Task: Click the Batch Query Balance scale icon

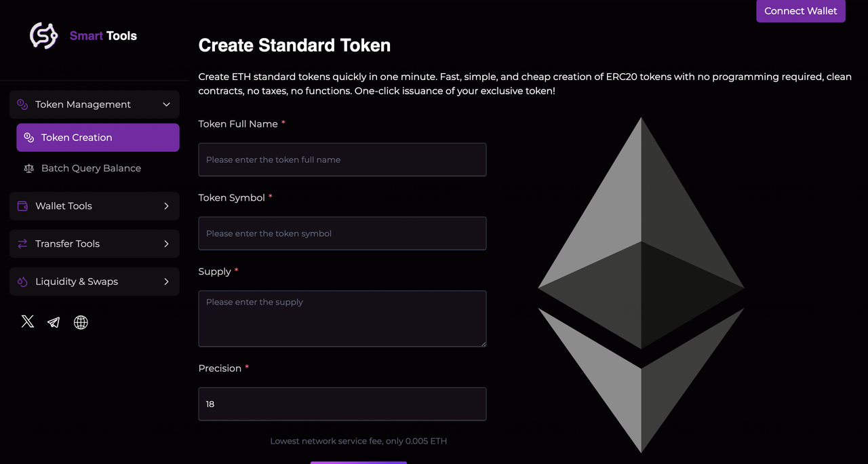Action: tap(28, 168)
